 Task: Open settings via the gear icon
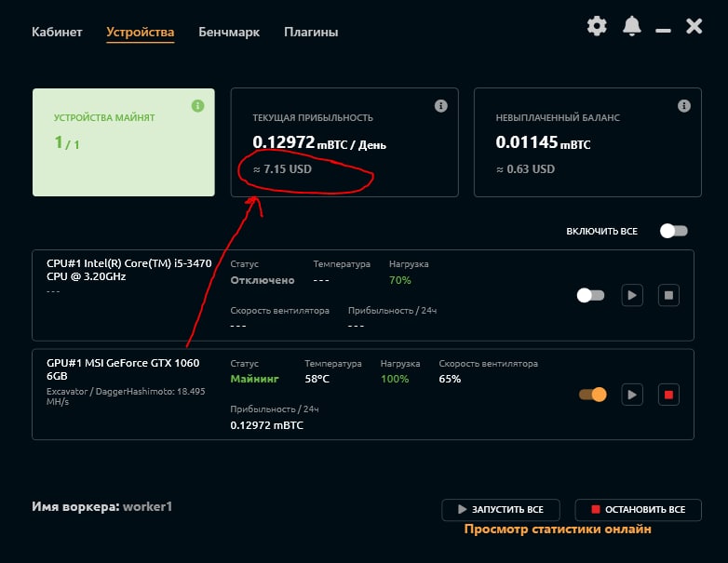[597, 26]
